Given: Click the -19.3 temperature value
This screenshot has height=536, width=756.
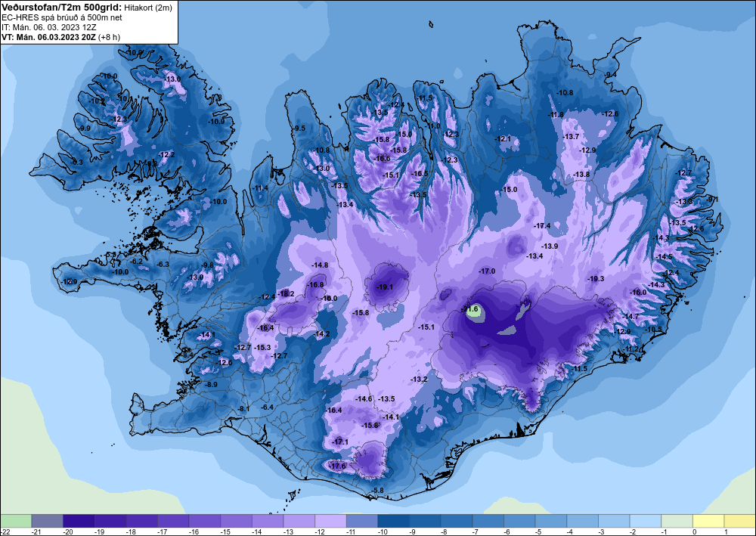Looking at the screenshot, I should click(596, 279).
